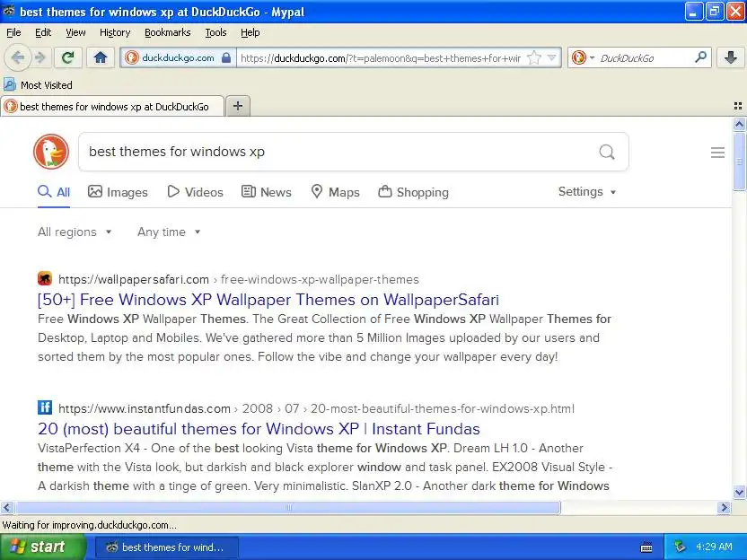Click the 4:29 AM taskbar clock
Screen dimensions: 747x560
[x=714, y=547]
